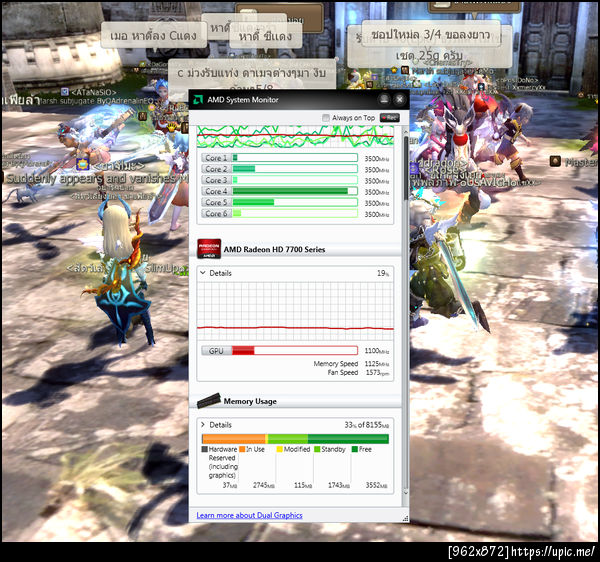Click the 3/4 chat bubble in game

pos(430,34)
